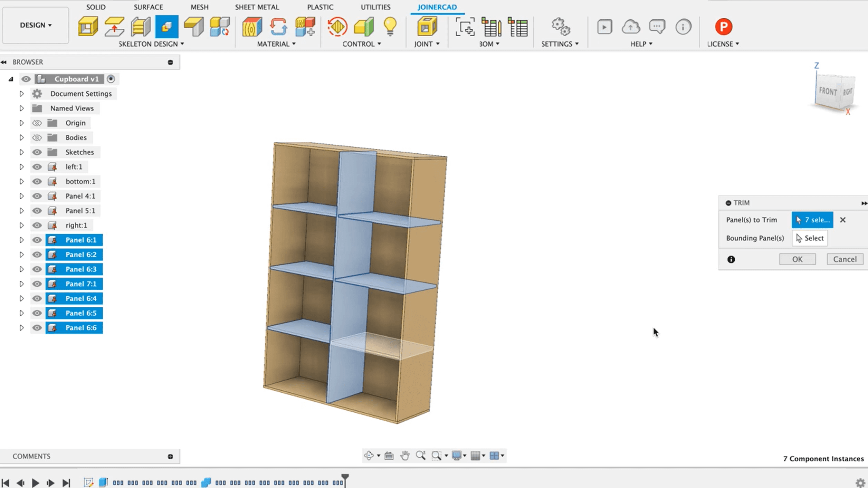This screenshot has height=488, width=868.
Task: Expand the Sketches folder tree node
Action: tap(21, 152)
